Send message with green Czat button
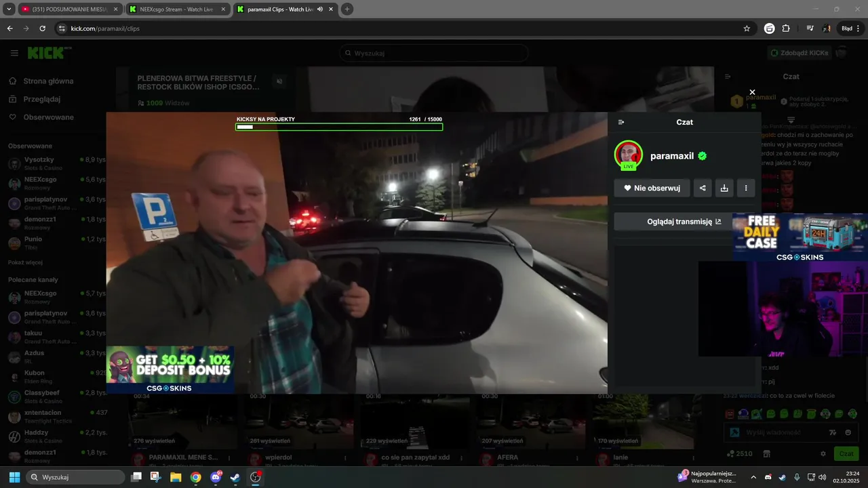Screen dimensions: 868x488 [846, 453]
